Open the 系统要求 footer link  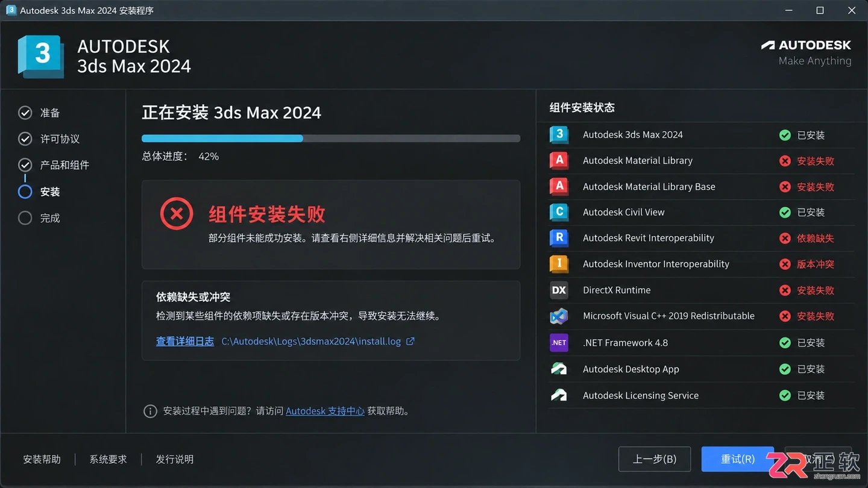[x=108, y=459]
